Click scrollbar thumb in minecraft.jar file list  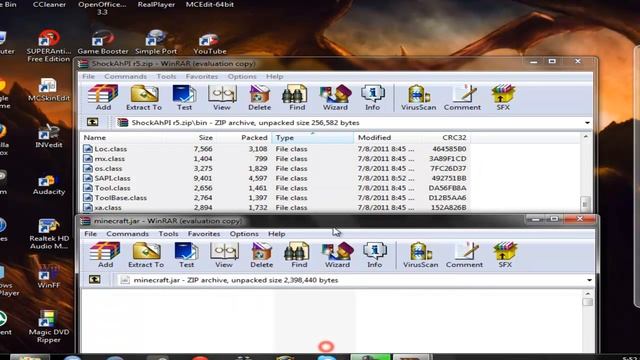pos(587,302)
